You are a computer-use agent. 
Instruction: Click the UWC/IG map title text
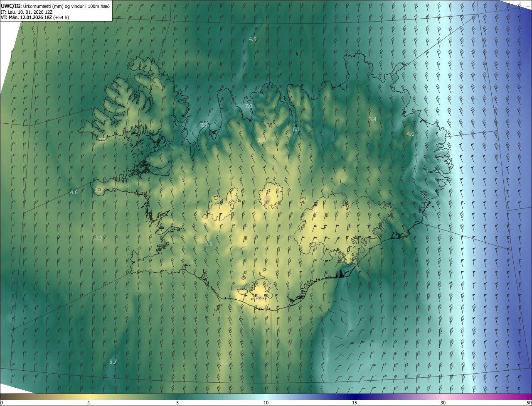click(x=55, y=6)
